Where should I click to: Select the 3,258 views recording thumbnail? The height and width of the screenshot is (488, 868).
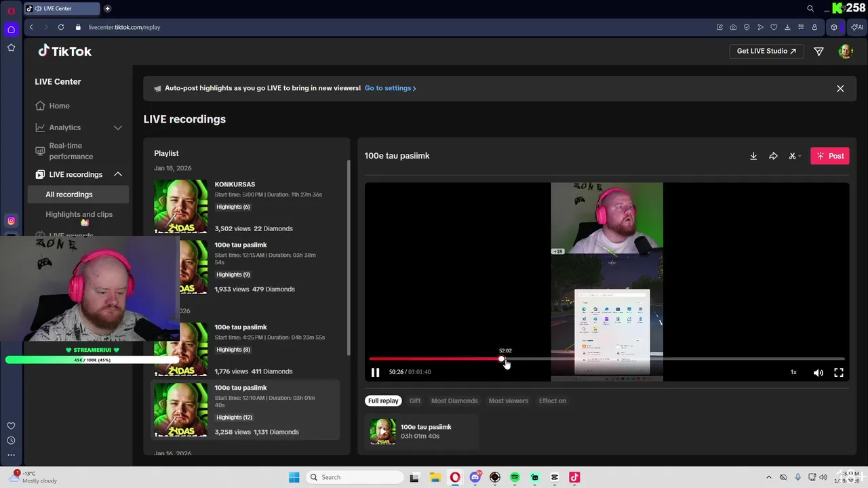click(181, 409)
